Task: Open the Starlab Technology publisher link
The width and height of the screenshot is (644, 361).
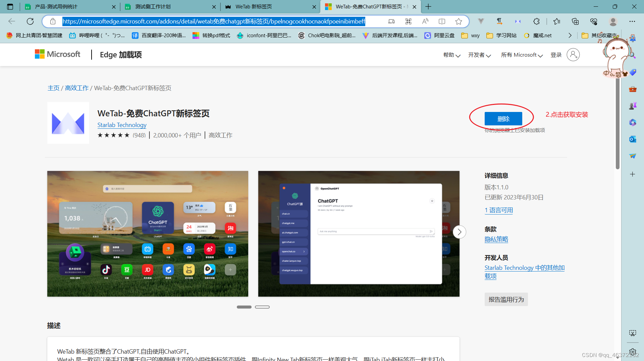Action: pos(122,125)
